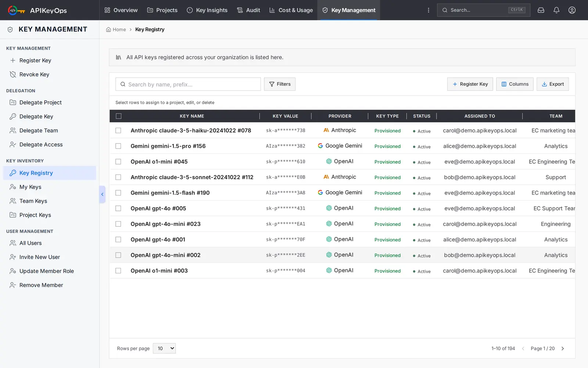Open Key Registry in sidebar
Image resolution: width=588 pixels, height=368 pixels.
click(x=50, y=173)
